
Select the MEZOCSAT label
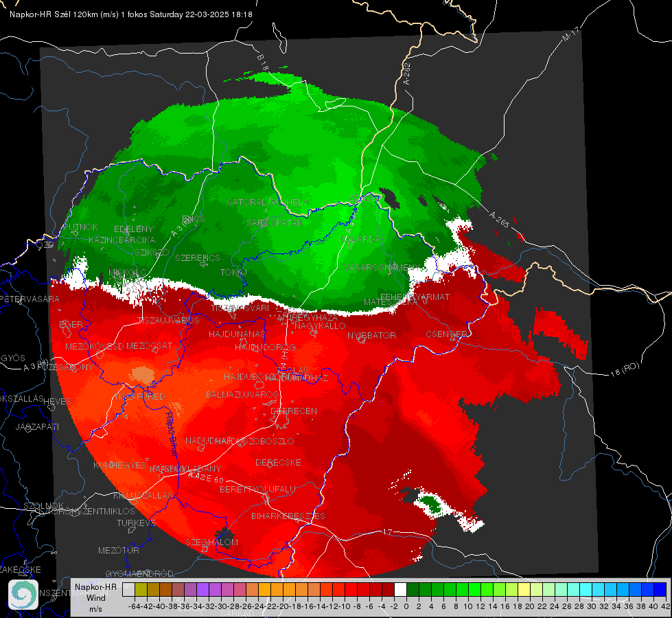point(149,345)
